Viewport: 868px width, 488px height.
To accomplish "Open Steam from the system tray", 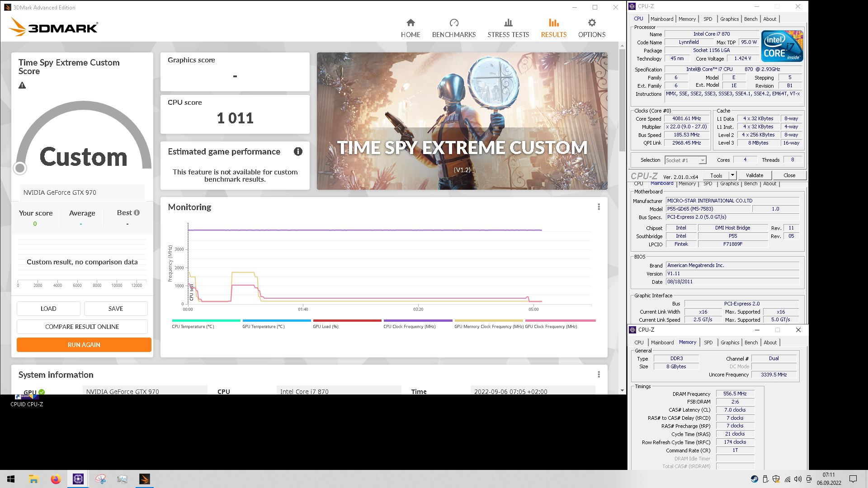I will [x=755, y=479].
